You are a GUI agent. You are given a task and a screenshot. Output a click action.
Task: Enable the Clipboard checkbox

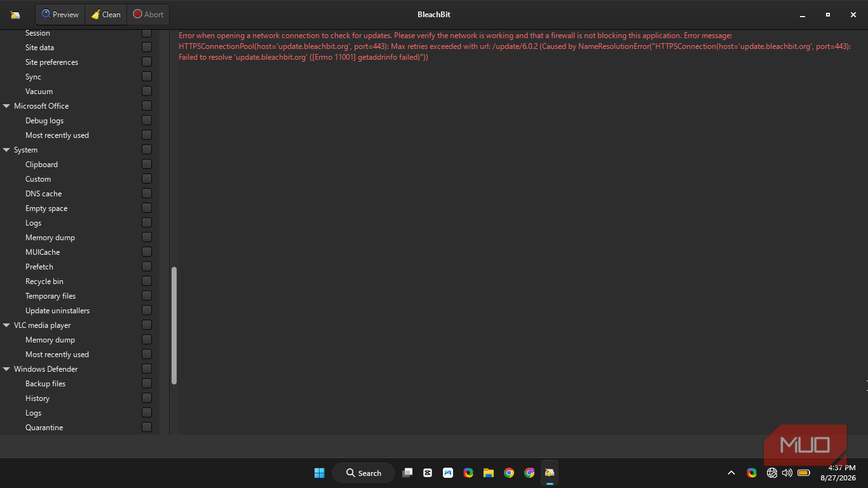click(x=147, y=165)
